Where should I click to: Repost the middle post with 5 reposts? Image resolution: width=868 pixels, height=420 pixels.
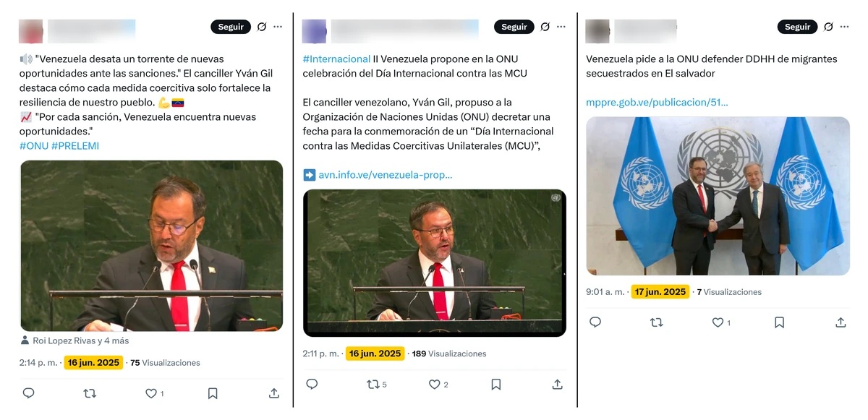tap(376, 385)
